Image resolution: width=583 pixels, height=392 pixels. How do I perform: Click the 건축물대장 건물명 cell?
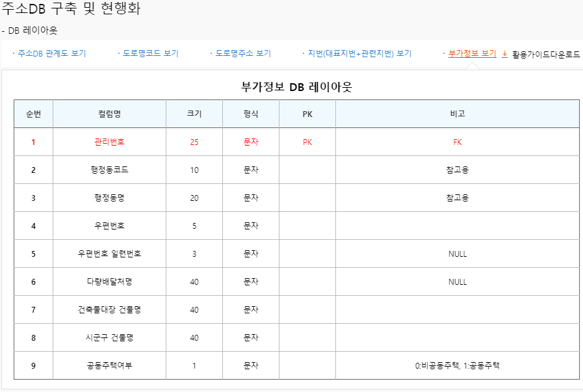(109, 309)
